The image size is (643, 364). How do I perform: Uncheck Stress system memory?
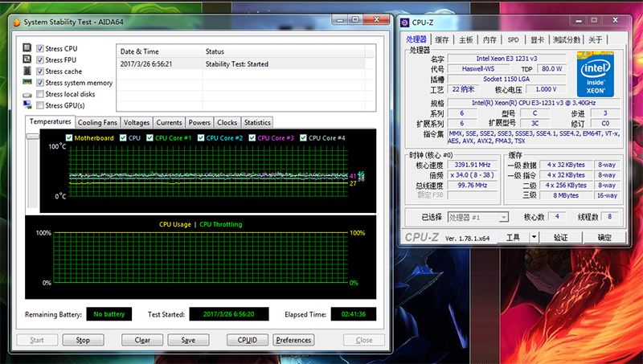39,83
